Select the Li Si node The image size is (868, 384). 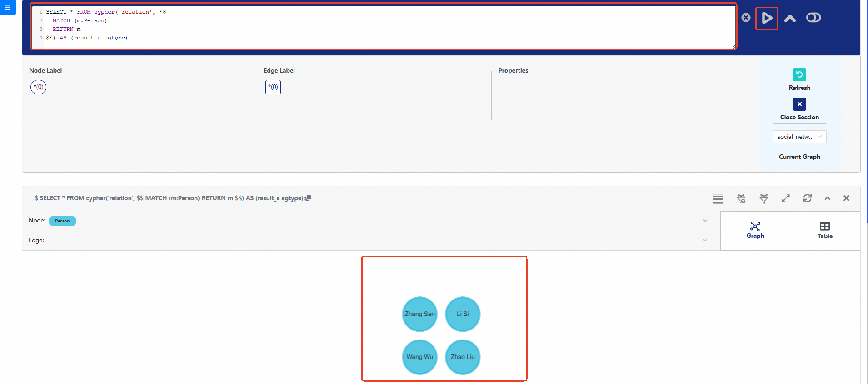(463, 314)
